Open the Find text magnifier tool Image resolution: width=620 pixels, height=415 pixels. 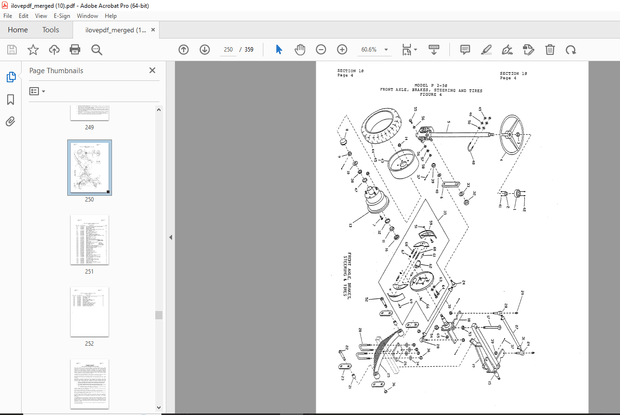(96, 50)
